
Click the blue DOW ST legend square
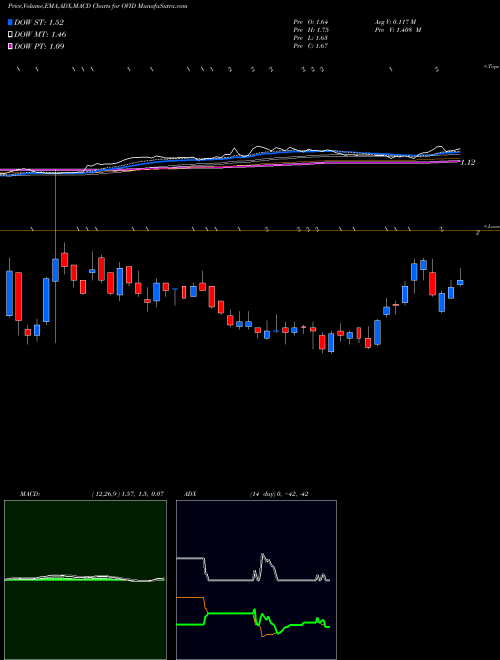coord(10,22)
